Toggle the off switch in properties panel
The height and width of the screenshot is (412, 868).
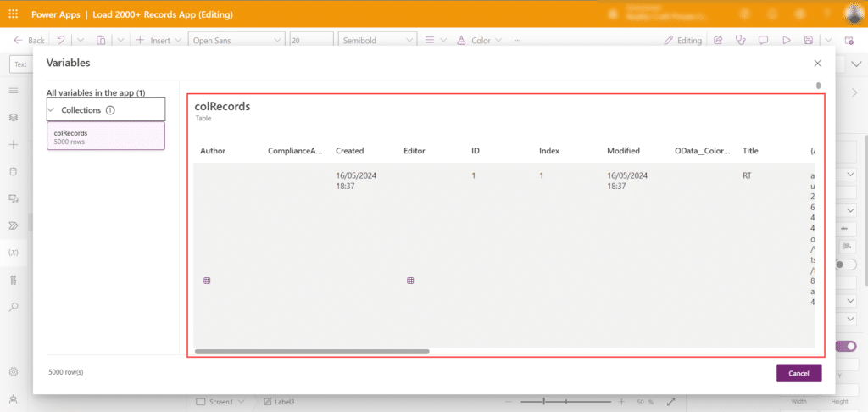coord(845,264)
